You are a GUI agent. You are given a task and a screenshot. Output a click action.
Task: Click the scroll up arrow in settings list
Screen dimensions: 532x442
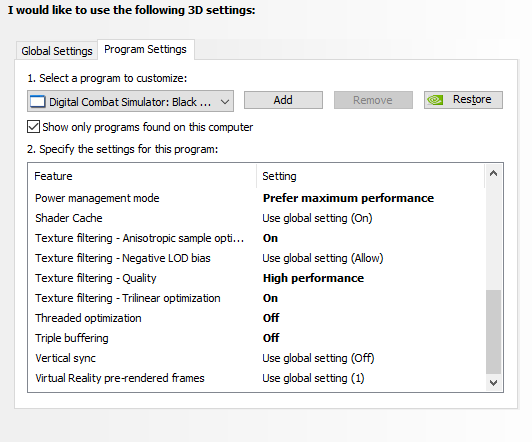coord(493,174)
